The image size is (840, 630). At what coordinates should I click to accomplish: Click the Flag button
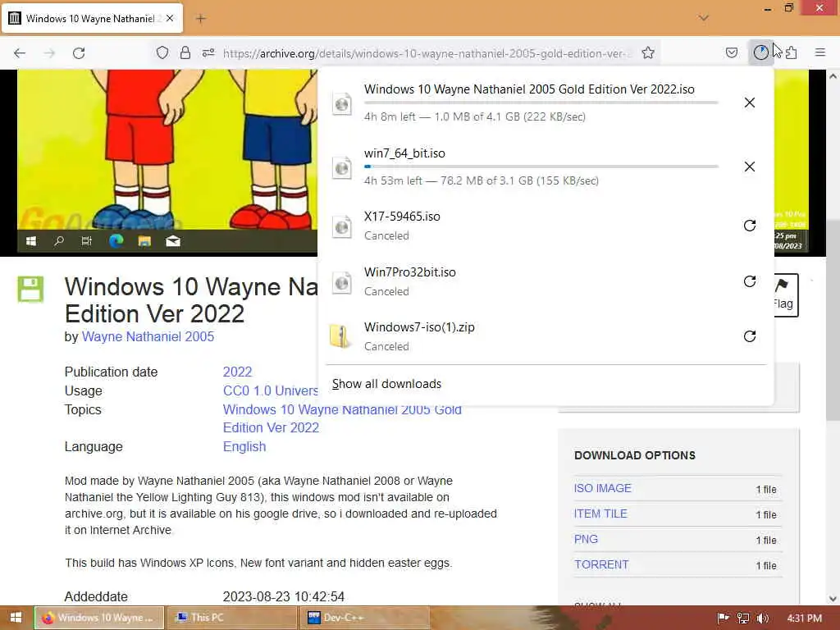pos(786,294)
